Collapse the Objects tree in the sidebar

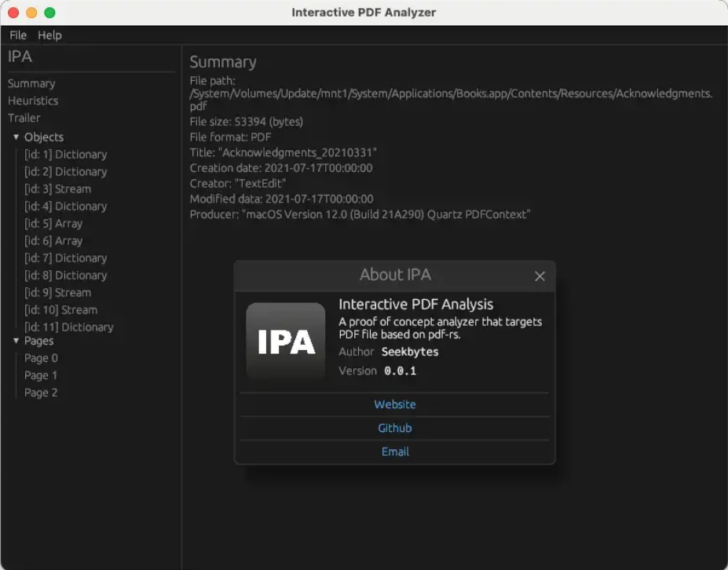point(16,137)
